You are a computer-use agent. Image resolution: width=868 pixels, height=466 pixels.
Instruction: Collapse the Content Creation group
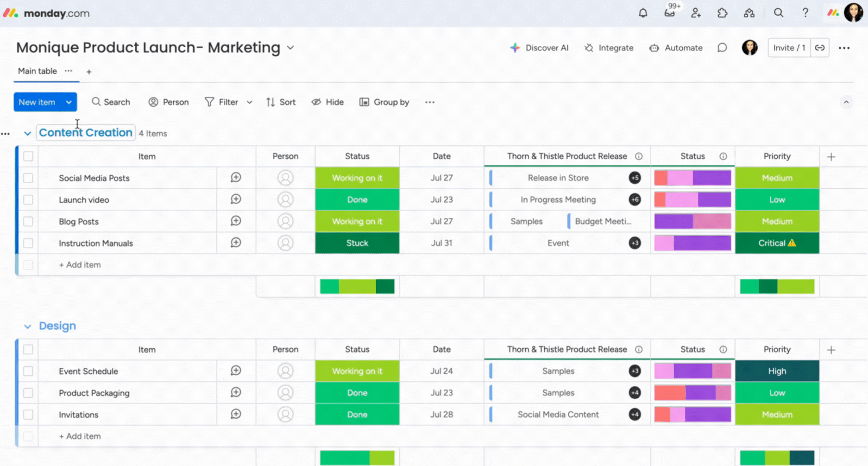click(28, 134)
